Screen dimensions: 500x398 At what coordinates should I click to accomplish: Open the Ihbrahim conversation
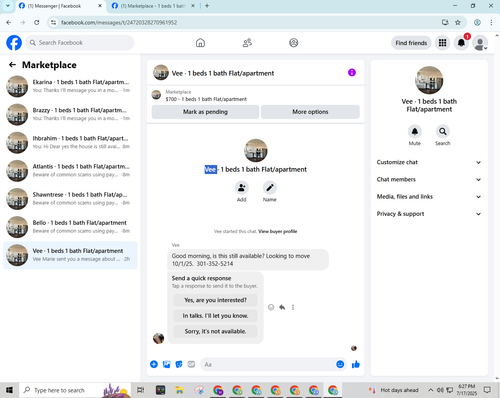coord(70,142)
